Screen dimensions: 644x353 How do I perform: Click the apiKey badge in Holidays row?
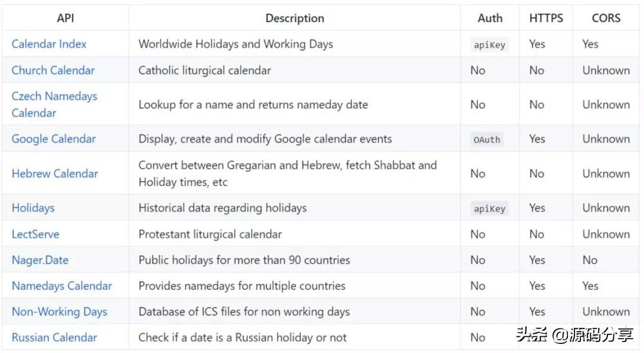pyautogui.click(x=489, y=209)
